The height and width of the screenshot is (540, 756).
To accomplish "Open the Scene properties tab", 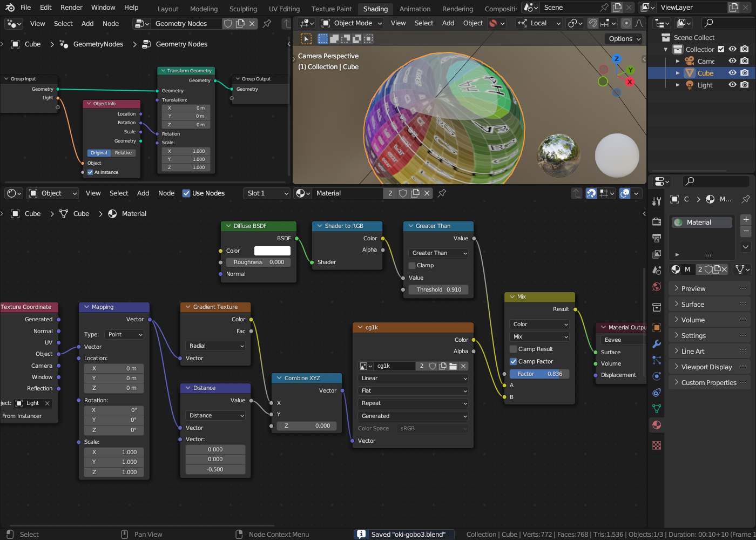I will (657, 271).
